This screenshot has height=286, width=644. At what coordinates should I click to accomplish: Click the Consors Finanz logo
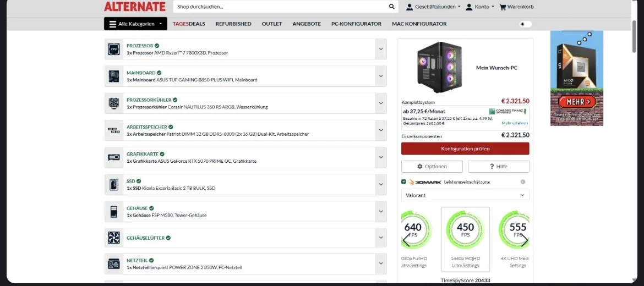[507, 111]
